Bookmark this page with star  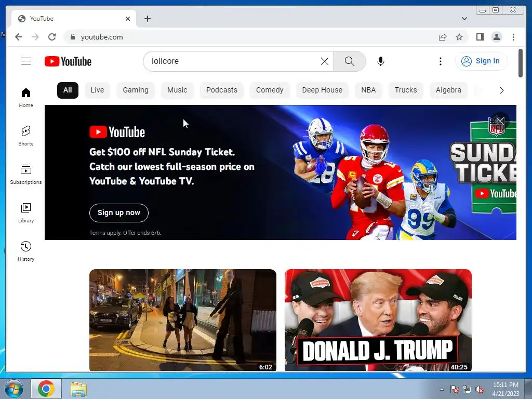coord(459,37)
